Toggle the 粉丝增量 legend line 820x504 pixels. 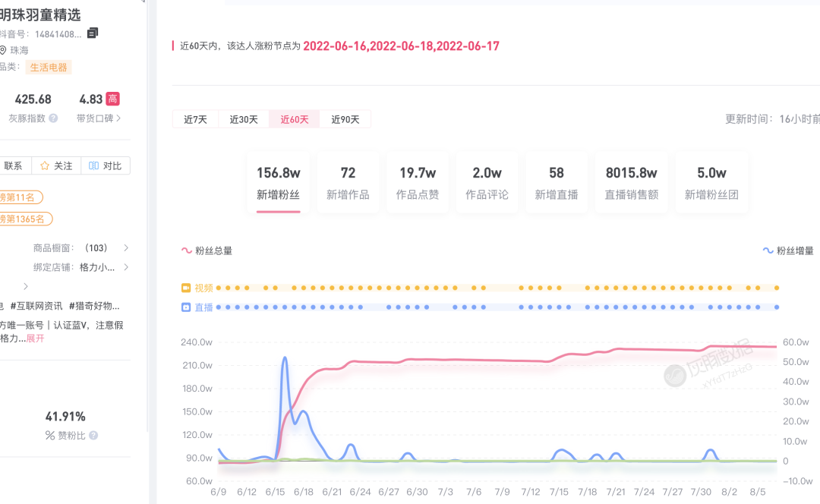click(x=788, y=250)
